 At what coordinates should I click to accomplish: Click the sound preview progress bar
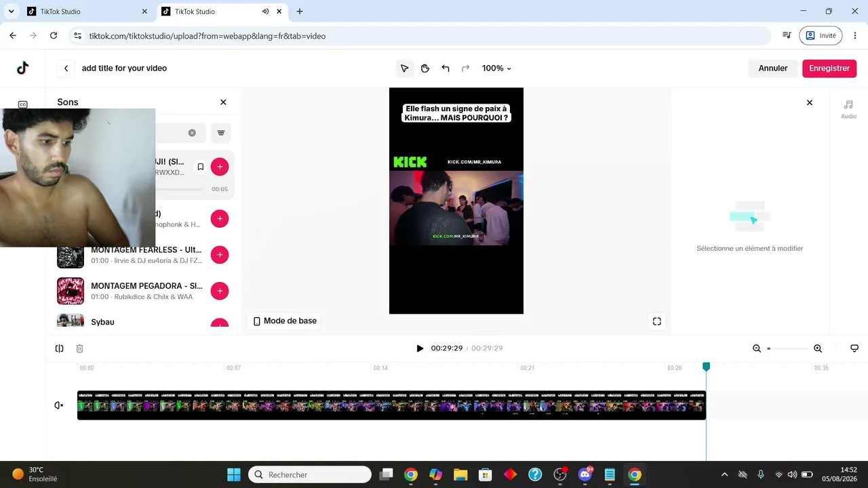178,189
